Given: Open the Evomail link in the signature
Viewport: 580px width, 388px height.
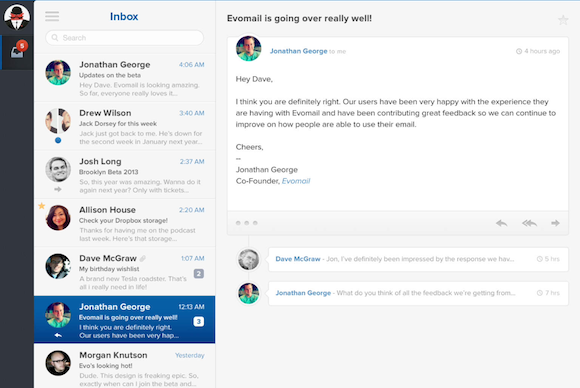Looking at the screenshot, I should tap(296, 181).
